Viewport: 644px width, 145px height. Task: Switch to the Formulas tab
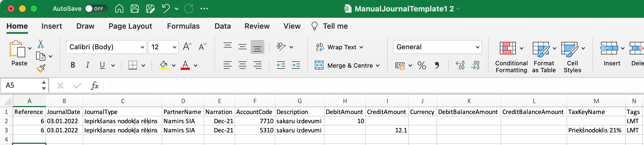click(x=183, y=26)
